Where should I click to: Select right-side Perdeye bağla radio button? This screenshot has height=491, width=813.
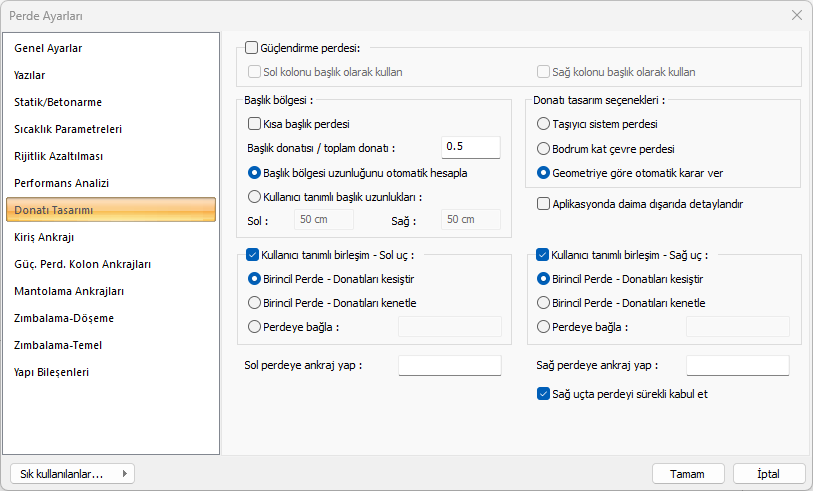543,327
